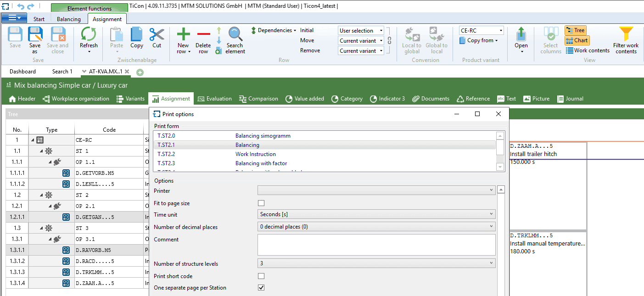
Task: Enable Fit to page size checkbox
Action: pyautogui.click(x=261, y=203)
